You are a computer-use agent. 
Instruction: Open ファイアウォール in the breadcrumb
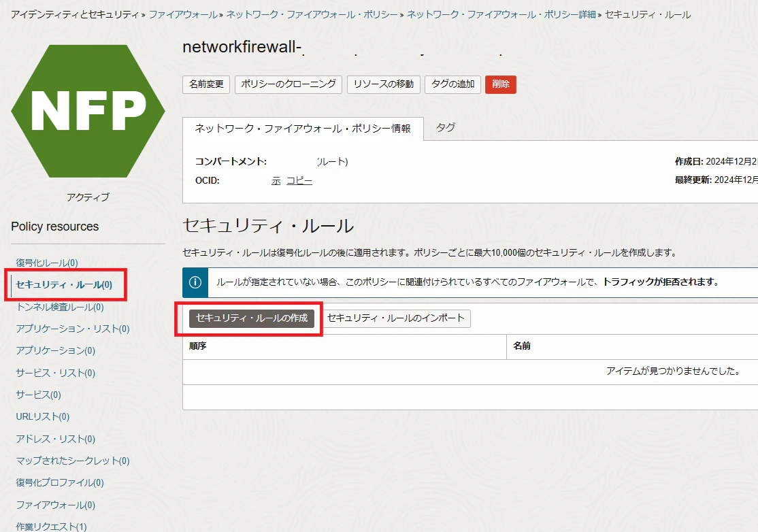click(183, 14)
